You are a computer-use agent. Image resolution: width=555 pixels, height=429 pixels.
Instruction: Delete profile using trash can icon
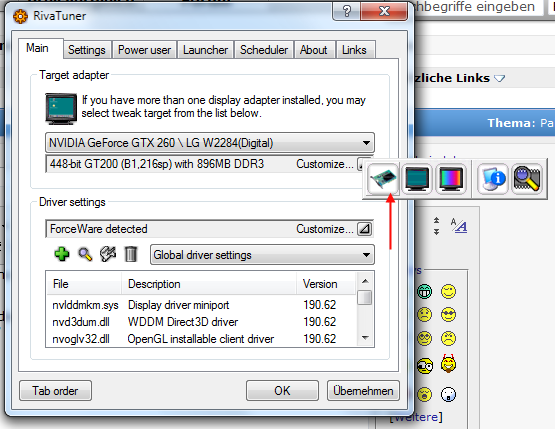[x=131, y=254]
